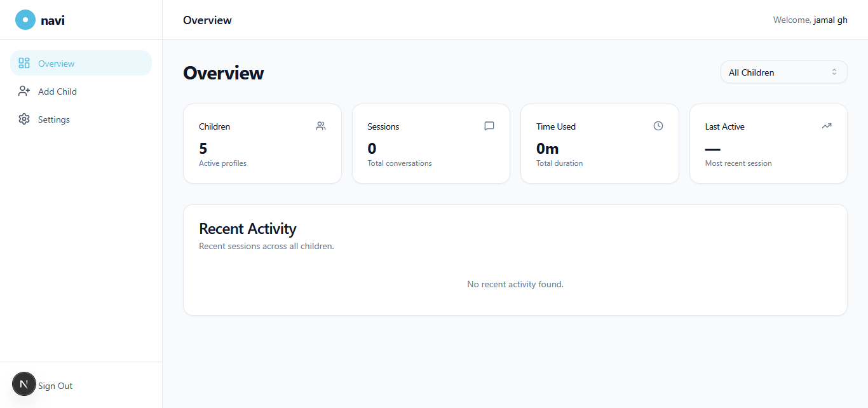
Task: Click the Children card people icon
Action: coord(321,126)
